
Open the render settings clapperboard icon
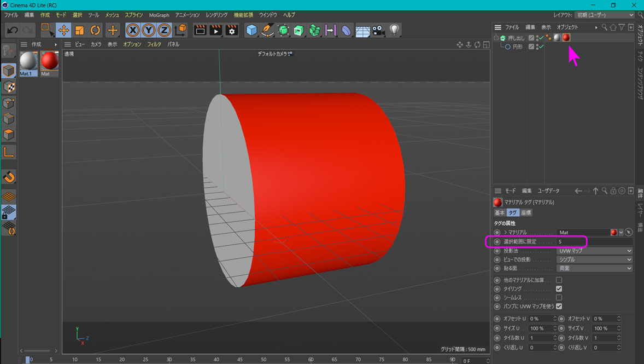point(232,30)
